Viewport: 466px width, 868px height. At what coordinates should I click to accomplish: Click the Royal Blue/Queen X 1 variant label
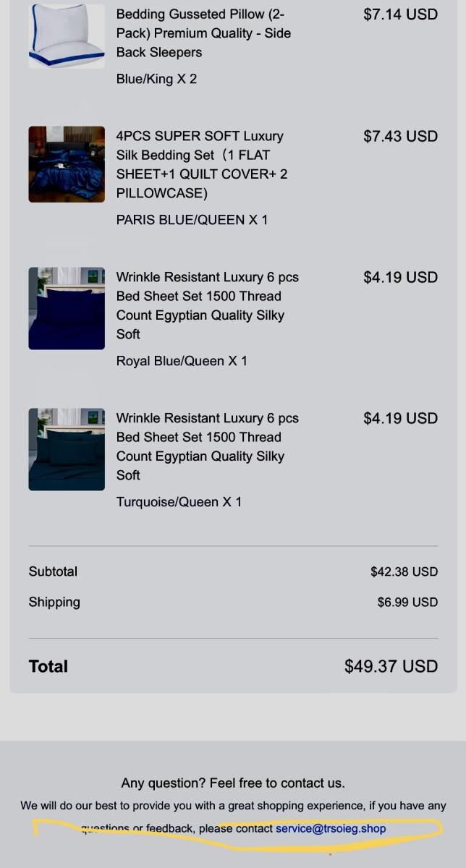click(182, 361)
